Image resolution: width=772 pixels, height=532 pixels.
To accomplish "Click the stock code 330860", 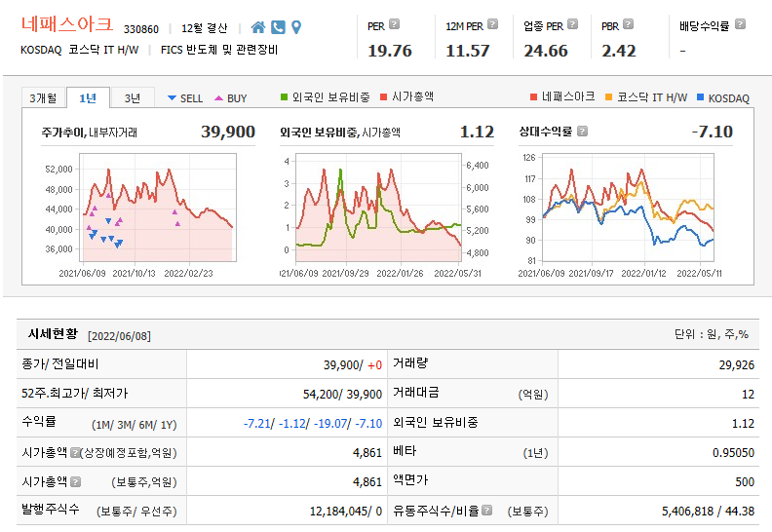I will coord(141,29).
